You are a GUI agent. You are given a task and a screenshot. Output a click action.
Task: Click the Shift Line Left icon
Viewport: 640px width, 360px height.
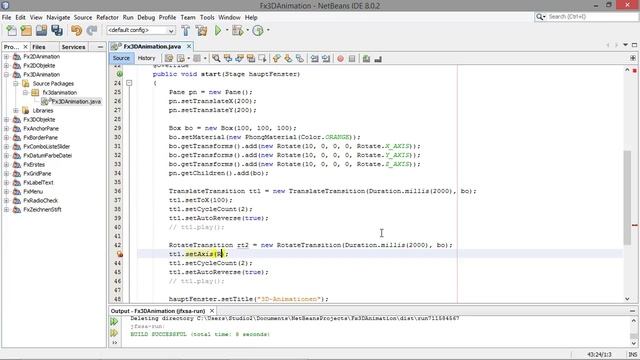(314, 59)
